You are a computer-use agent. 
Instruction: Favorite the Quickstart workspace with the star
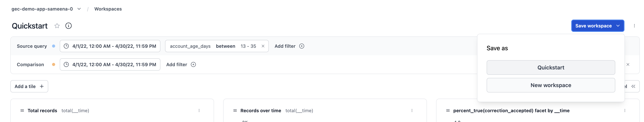click(57, 26)
